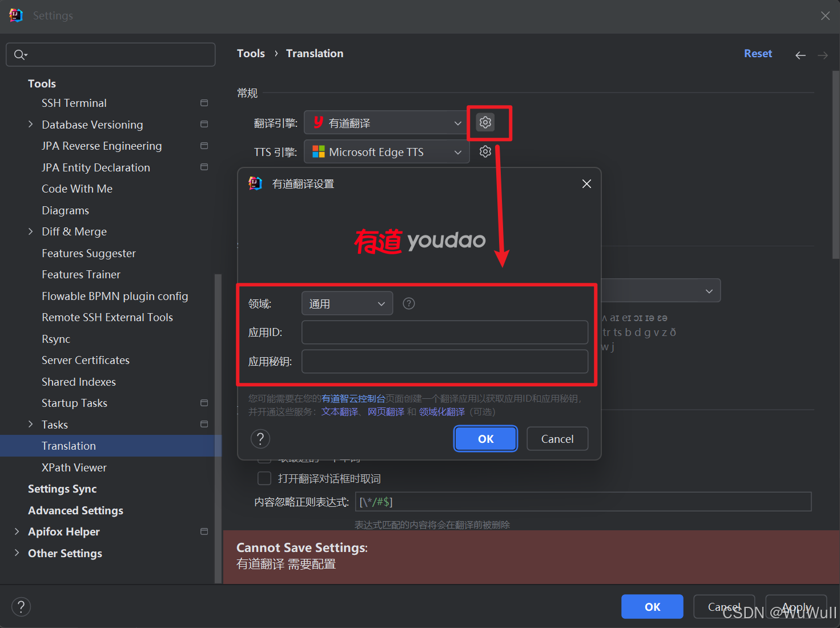Click project-level icon next to JPA Entity Declaration

click(204, 167)
